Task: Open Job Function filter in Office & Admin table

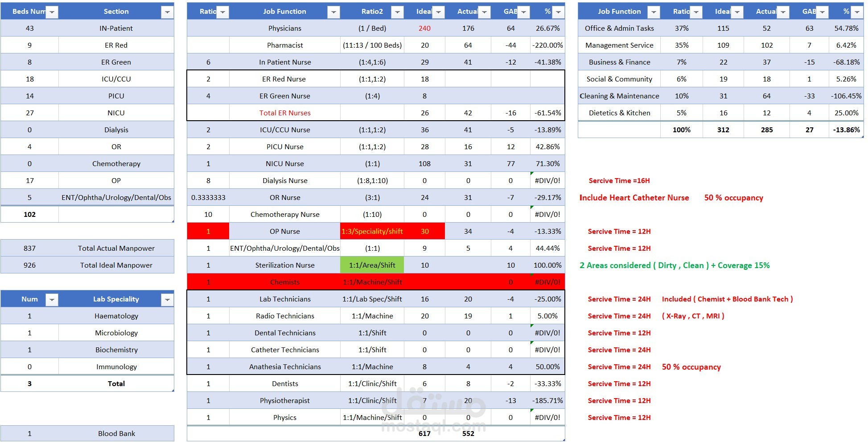Action: 654,12
